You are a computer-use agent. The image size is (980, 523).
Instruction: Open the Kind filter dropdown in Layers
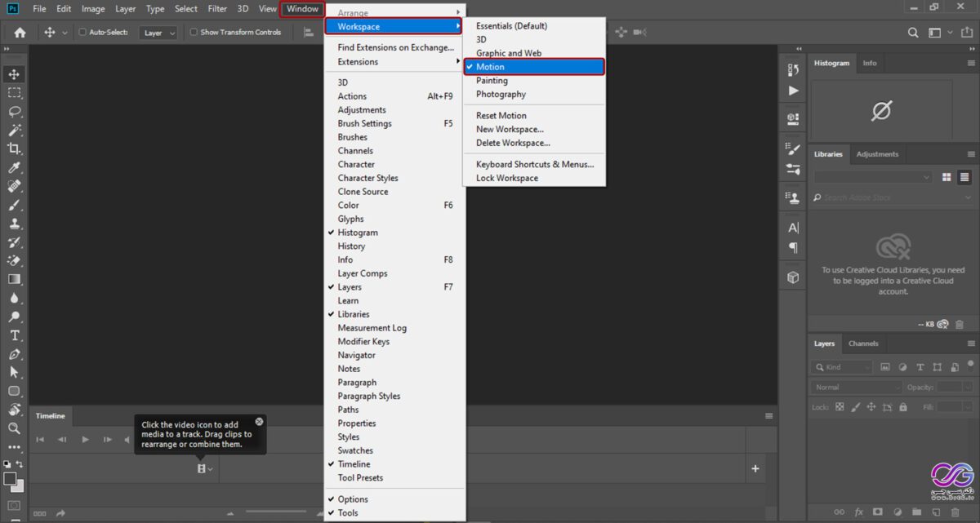click(x=842, y=367)
